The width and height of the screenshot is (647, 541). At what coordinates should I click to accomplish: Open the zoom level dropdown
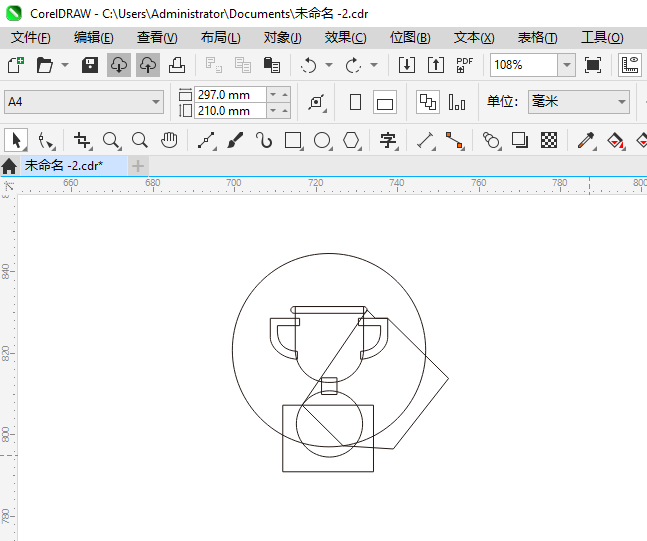(x=566, y=65)
